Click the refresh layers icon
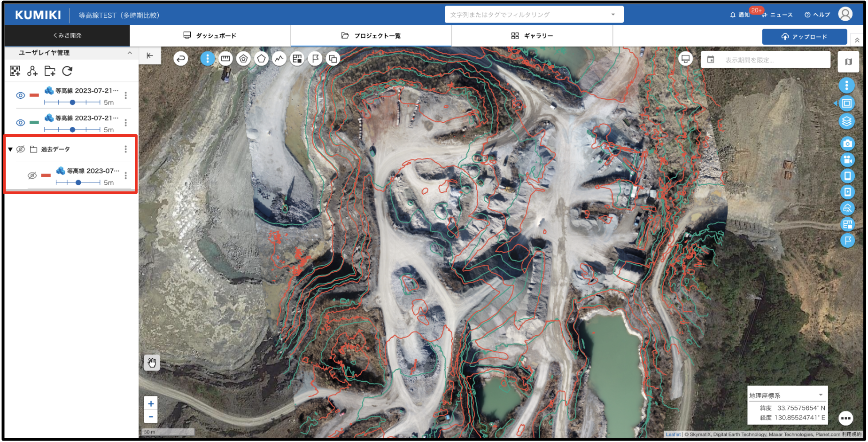868x442 pixels. pos(67,71)
